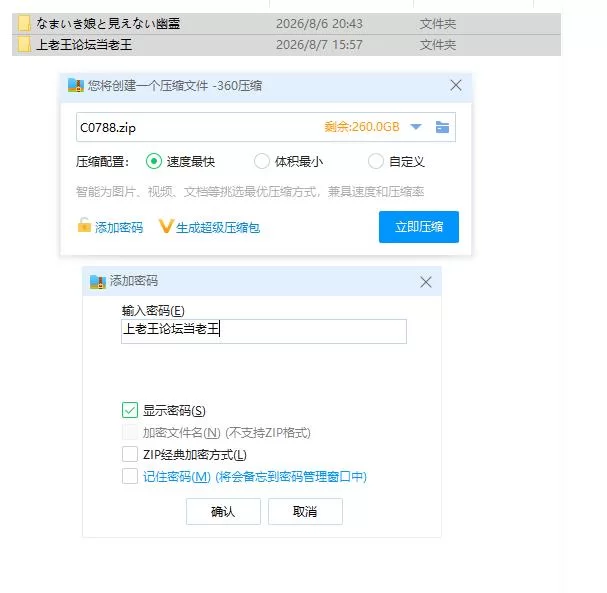Click the V icon beside 生成超级压缩包

[166, 226]
